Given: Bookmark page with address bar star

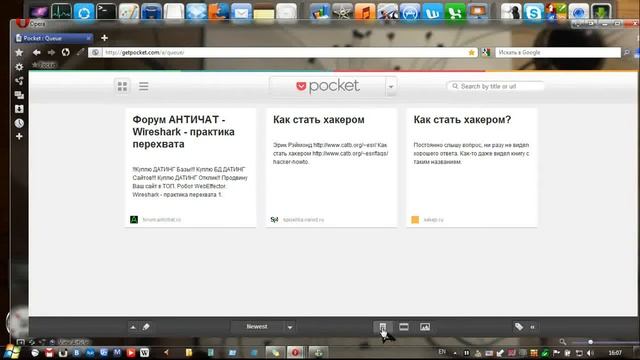Looking at the screenshot, I should tap(471, 52).
